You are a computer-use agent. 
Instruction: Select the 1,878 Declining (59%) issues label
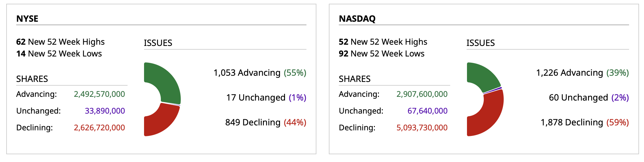(x=585, y=122)
